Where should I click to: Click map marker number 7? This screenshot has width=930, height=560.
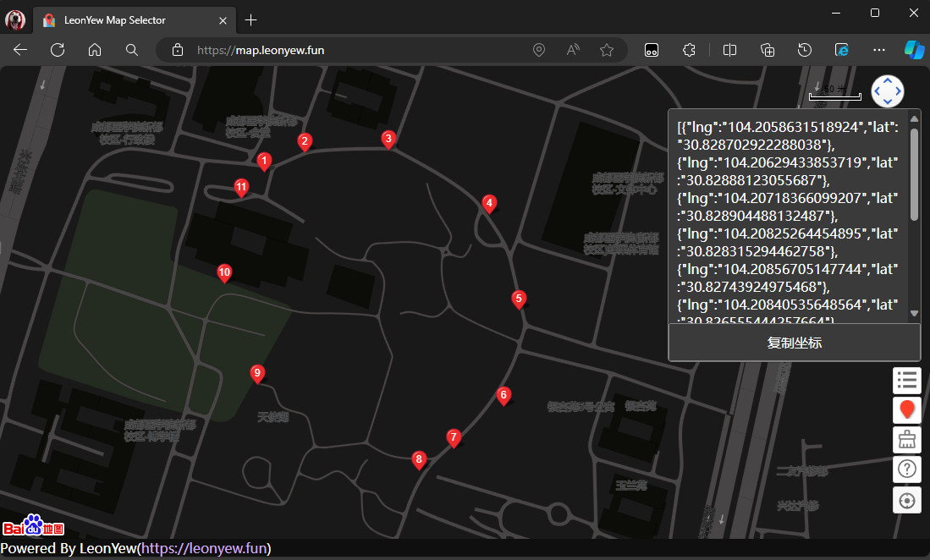click(454, 438)
